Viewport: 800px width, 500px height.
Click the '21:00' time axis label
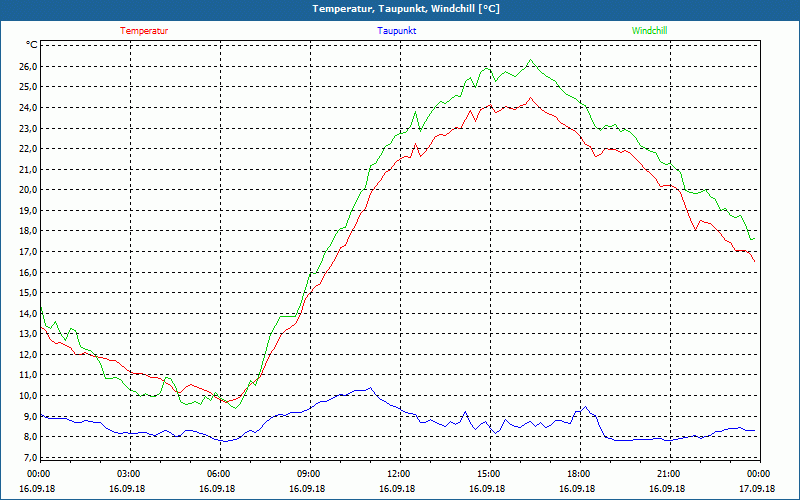(x=667, y=474)
